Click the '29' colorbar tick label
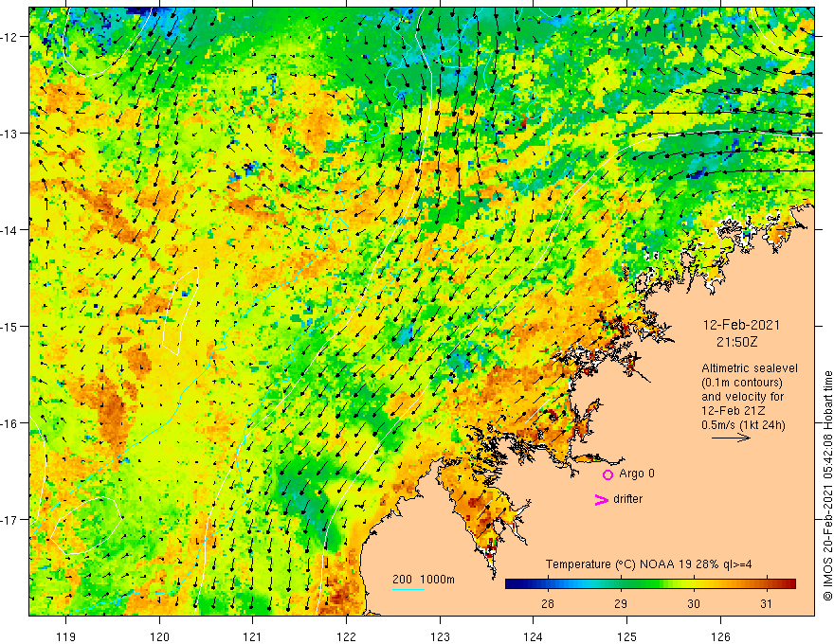The height and width of the screenshot is (644, 834). click(x=621, y=603)
